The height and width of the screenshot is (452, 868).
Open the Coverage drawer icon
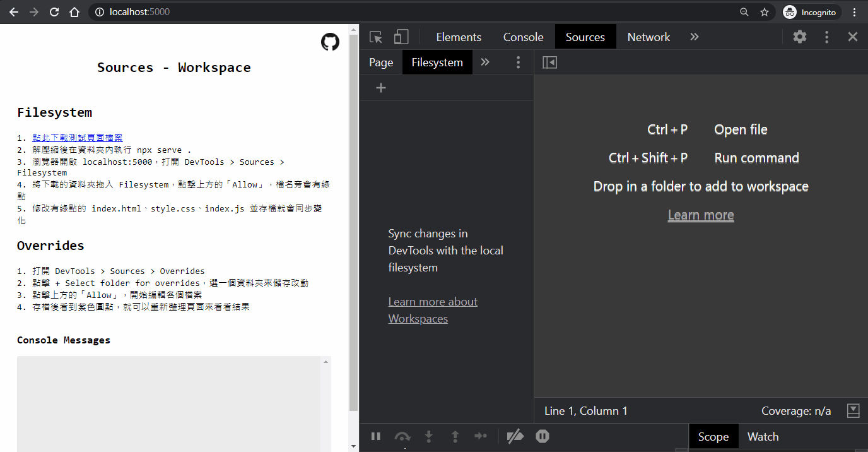click(853, 410)
